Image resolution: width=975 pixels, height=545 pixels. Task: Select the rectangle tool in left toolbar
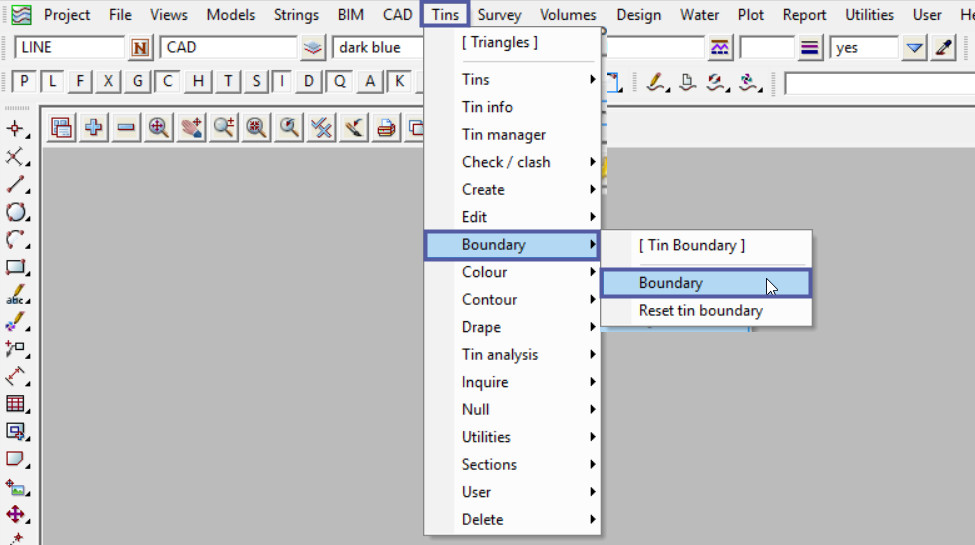click(x=15, y=267)
